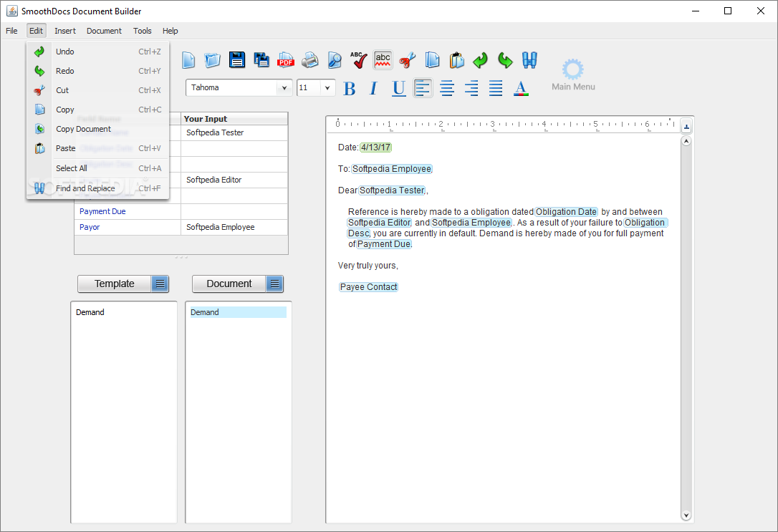Open the font color picker (A icon)
This screenshot has height=532, width=778.
pos(521,88)
